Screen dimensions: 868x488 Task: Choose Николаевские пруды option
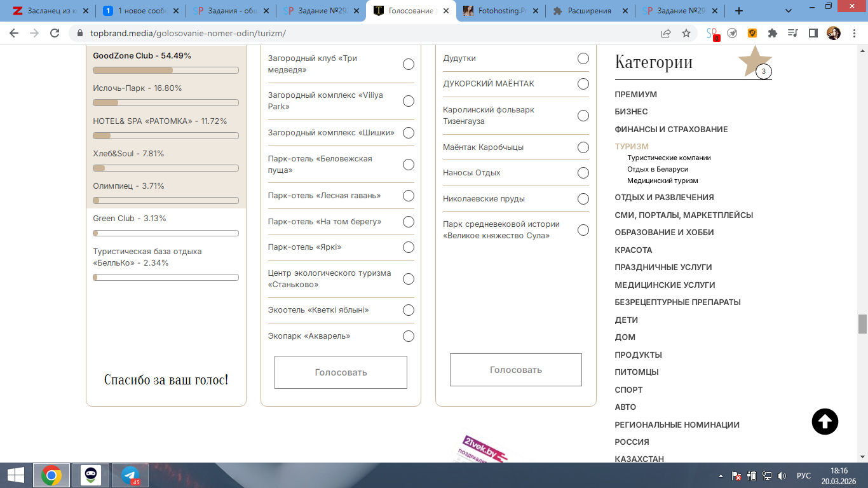click(583, 199)
